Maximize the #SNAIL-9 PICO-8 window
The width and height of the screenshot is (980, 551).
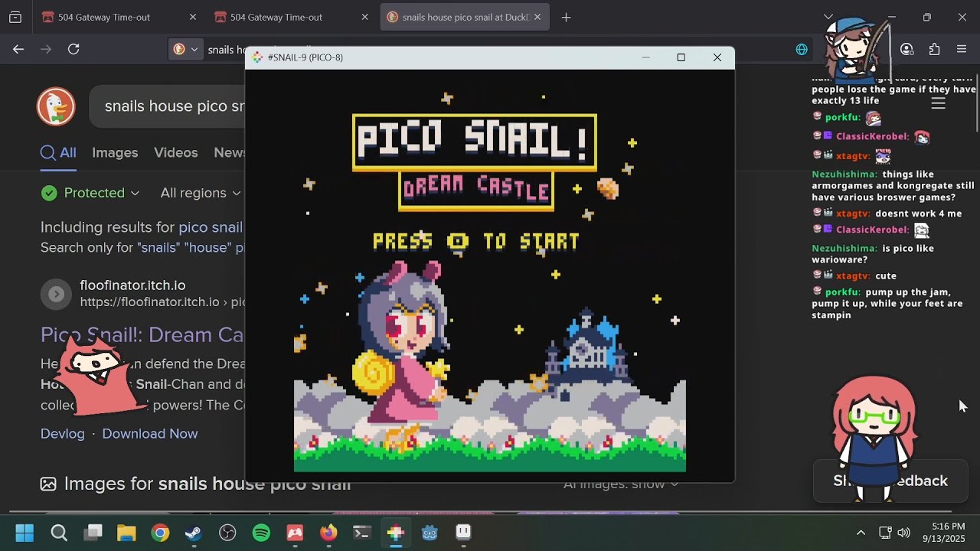(681, 57)
